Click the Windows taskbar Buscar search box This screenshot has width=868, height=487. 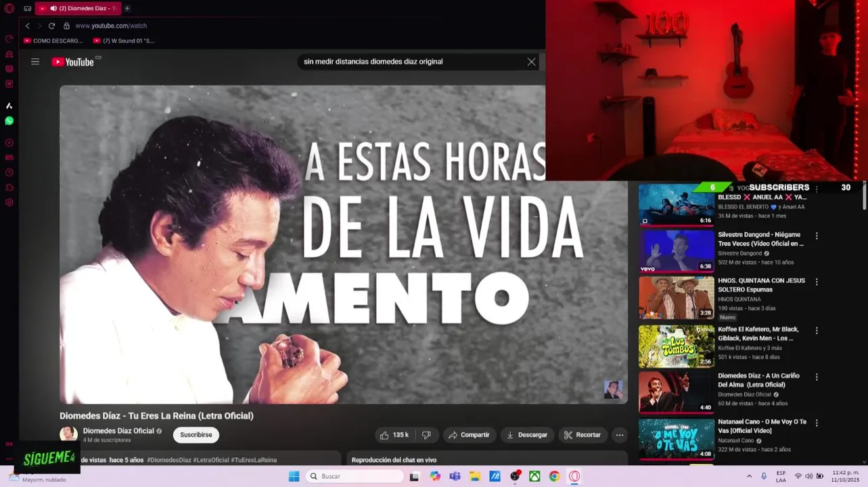[355, 476]
